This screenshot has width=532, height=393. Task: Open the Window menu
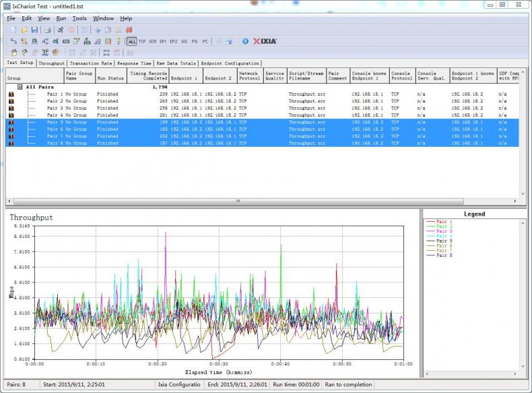point(104,18)
